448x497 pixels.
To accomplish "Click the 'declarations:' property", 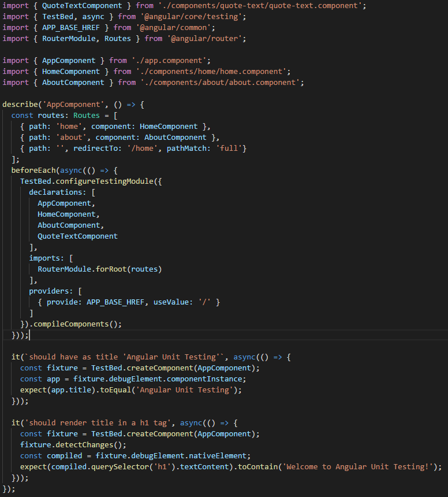I will 58,192.
